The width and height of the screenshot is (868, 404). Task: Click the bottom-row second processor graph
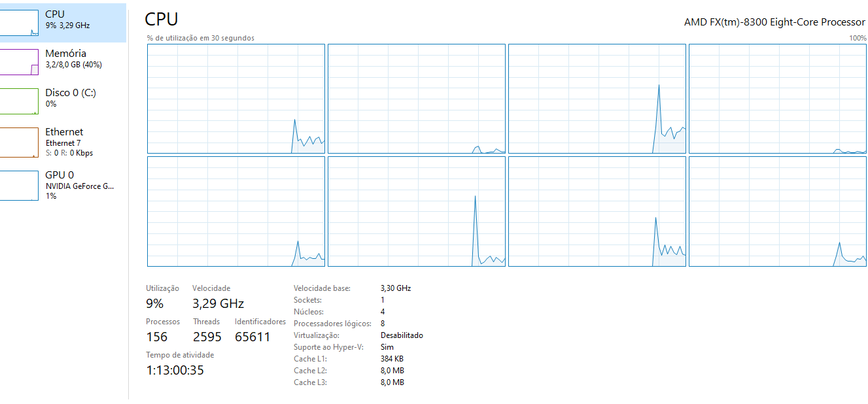[x=417, y=212]
